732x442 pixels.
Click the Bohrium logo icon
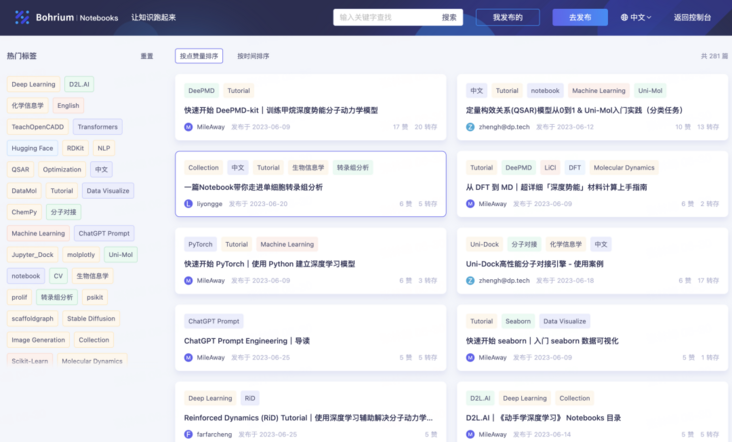pos(21,17)
